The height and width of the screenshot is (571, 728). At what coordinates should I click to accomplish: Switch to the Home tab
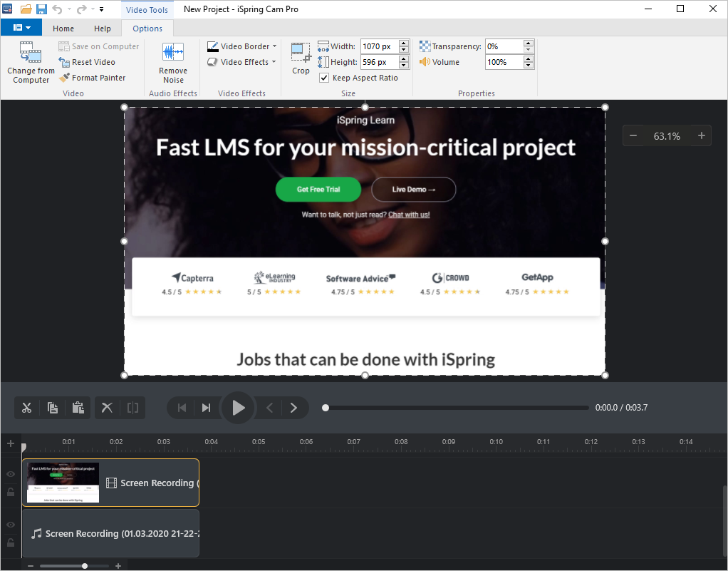click(x=63, y=29)
